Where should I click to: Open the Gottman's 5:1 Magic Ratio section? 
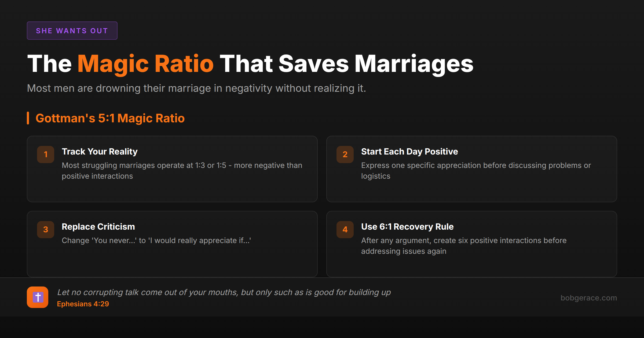[x=110, y=118]
